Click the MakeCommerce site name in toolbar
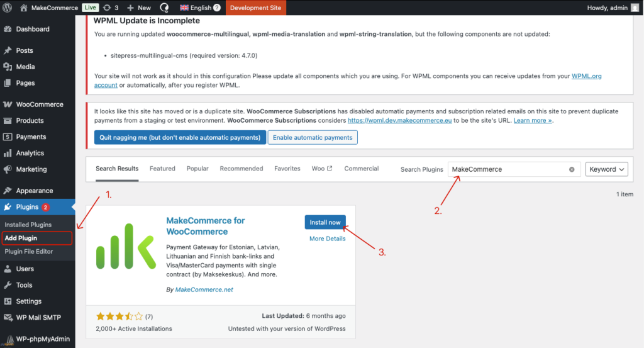The image size is (644, 348). pos(55,8)
